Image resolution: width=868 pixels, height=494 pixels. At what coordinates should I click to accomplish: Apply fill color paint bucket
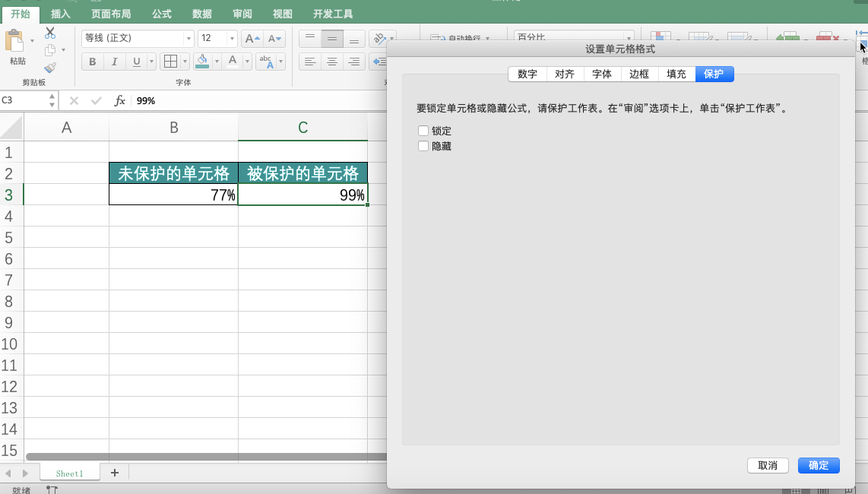coord(203,62)
